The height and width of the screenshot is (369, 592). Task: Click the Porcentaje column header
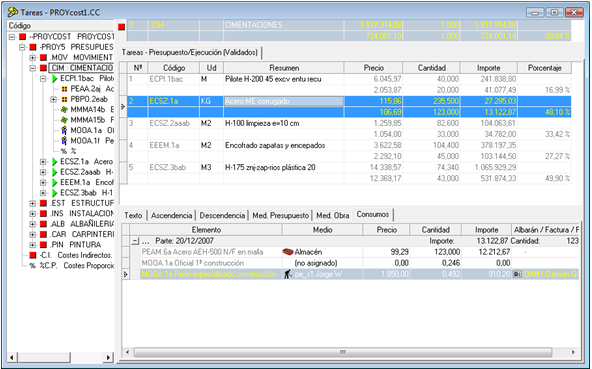pos(544,68)
